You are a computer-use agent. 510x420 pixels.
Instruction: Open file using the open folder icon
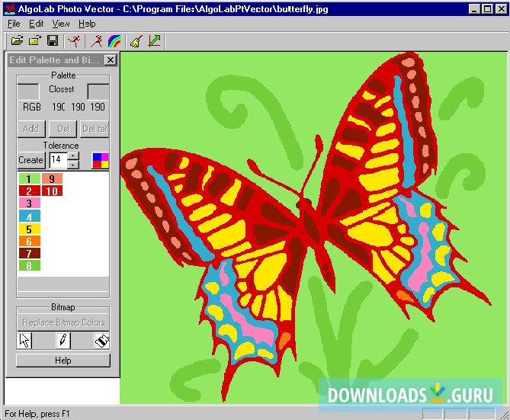pyautogui.click(x=17, y=41)
